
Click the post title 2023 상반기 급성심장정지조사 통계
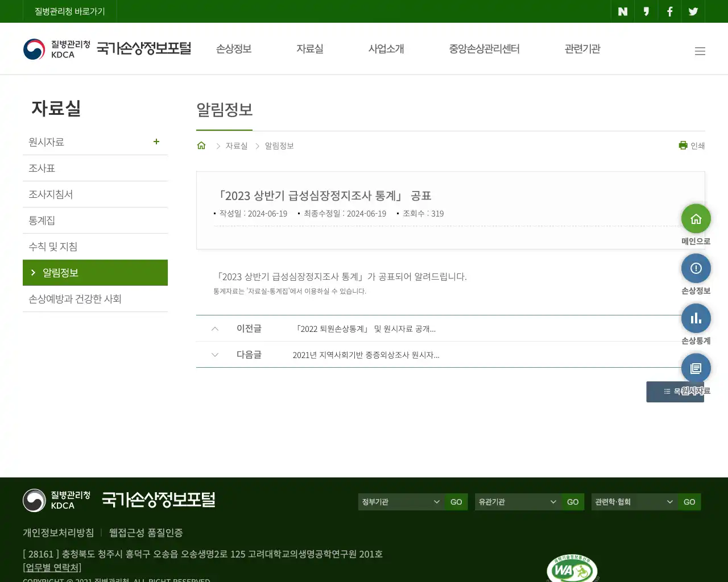[323, 196]
